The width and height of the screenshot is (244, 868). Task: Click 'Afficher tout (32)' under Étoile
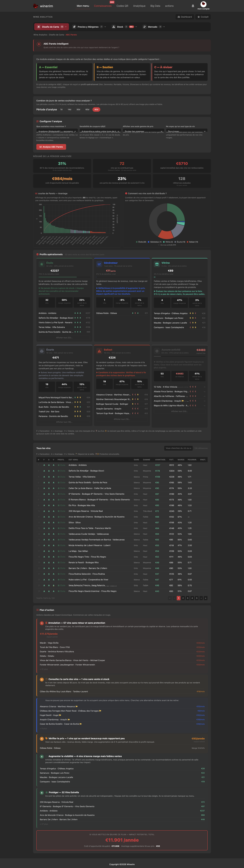click(x=64, y=338)
